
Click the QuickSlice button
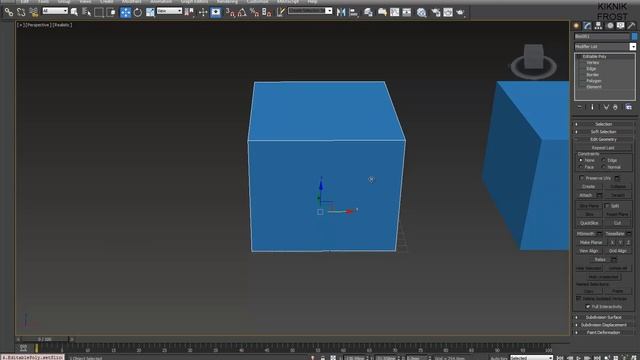[589, 223]
